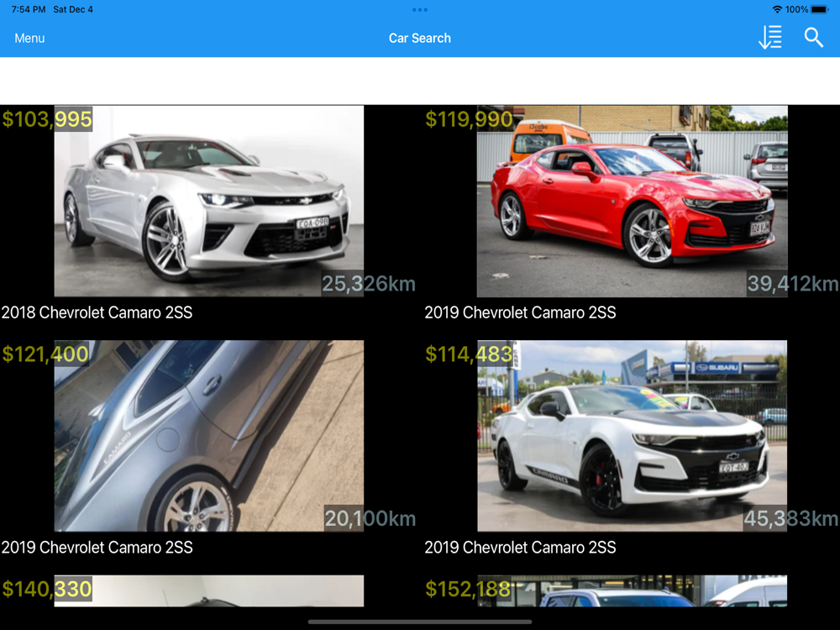Tap the home indicator bar
Image resolution: width=840 pixels, height=630 pixels.
(420, 622)
